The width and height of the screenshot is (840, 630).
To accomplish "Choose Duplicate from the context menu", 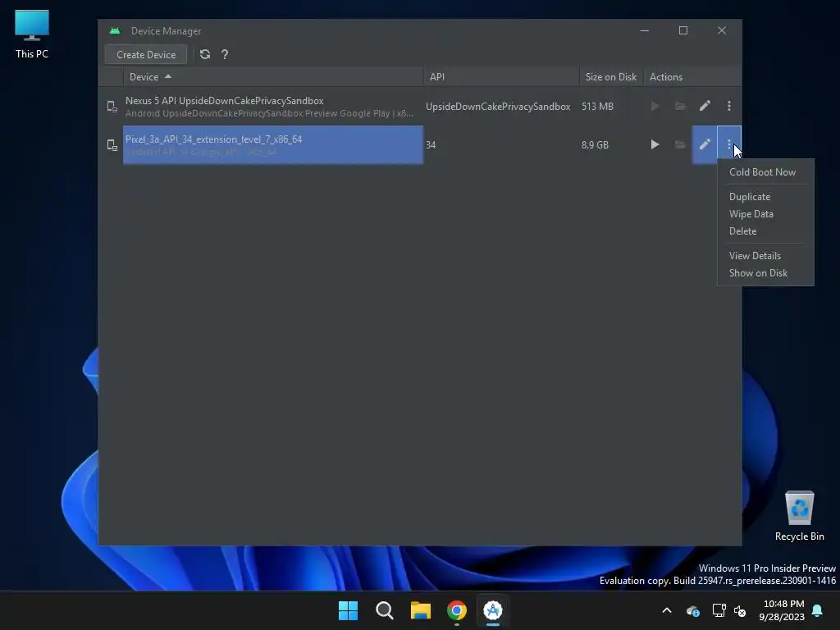I will pyautogui.click(x=765, y=197).
